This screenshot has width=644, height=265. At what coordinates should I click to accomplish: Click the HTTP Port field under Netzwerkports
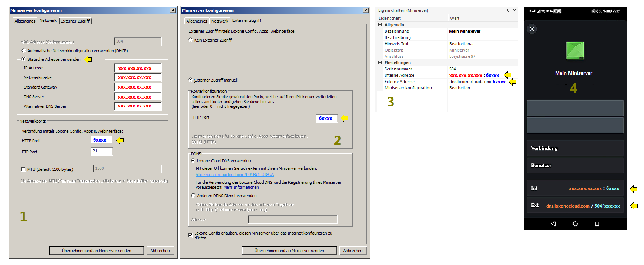click(x=102, y=140)
